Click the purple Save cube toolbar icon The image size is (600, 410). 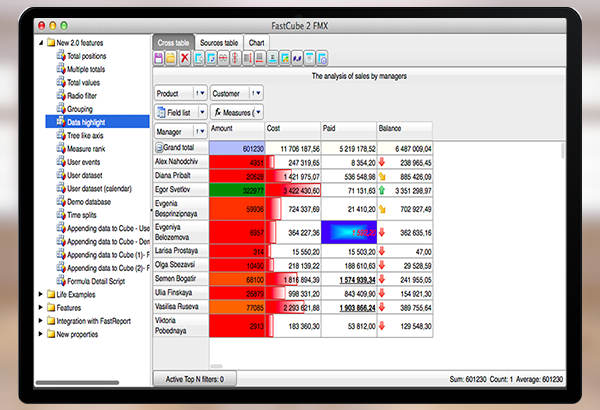point(159,59)
